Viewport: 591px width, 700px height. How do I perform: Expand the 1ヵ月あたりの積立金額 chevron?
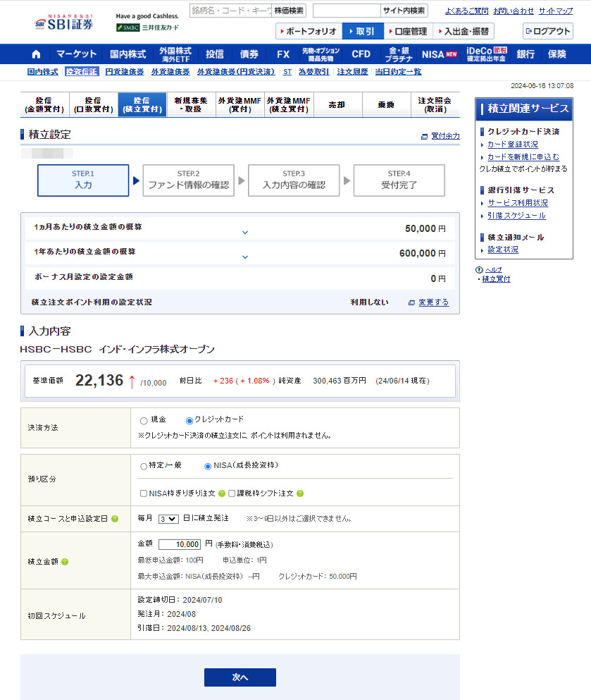(x=245, y=232)
